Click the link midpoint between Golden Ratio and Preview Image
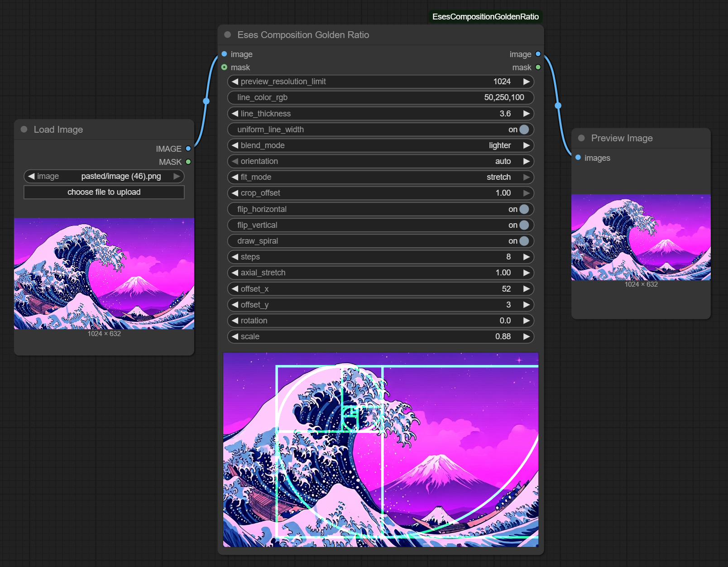 point(558,106)
